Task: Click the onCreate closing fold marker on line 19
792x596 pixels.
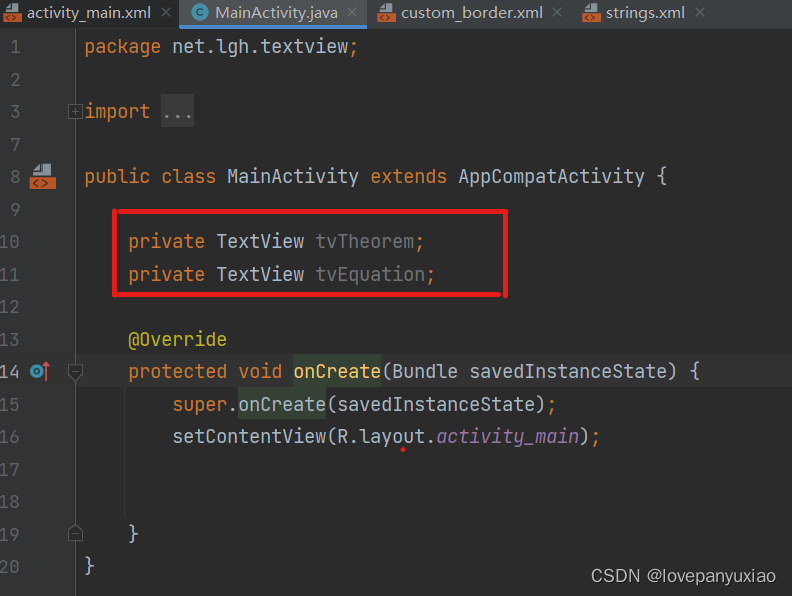Action: (x=75, y=533)
